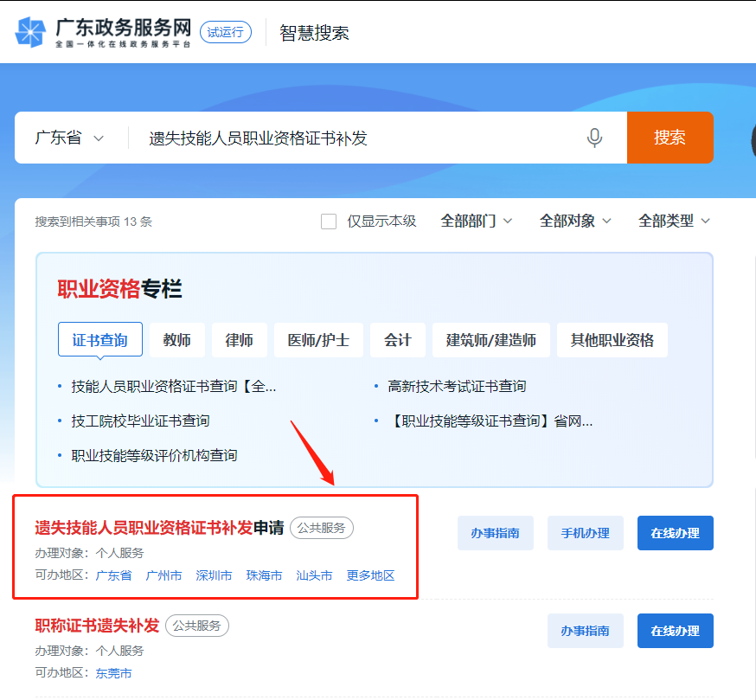
Task: Open the 全部类型 filter dropdown
Action: point(674,221)
